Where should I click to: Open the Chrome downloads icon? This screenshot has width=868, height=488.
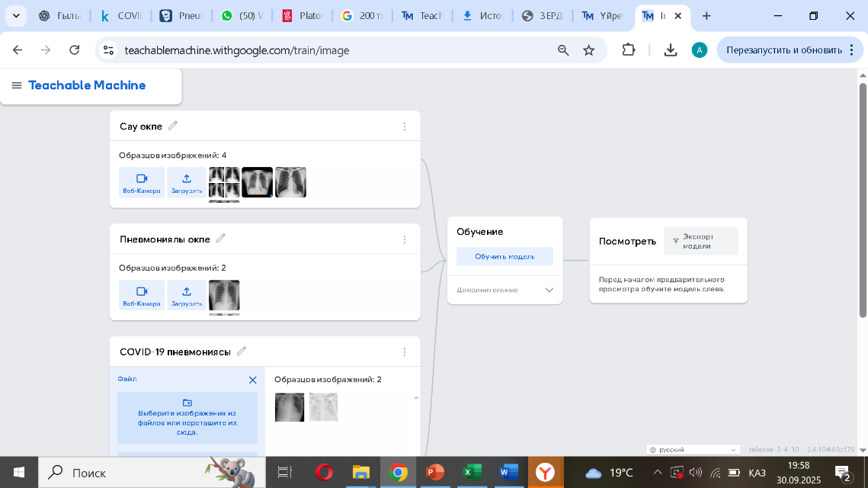click(x=671, y=50)
